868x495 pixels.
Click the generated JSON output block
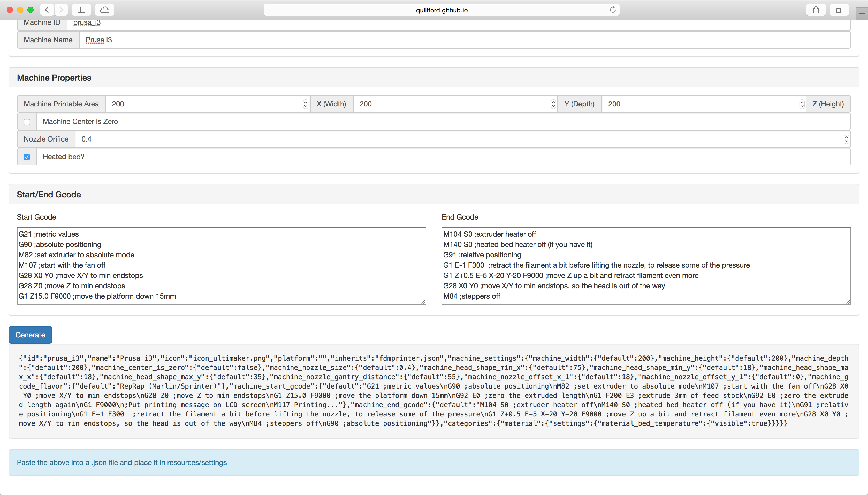tap(434, 391)
